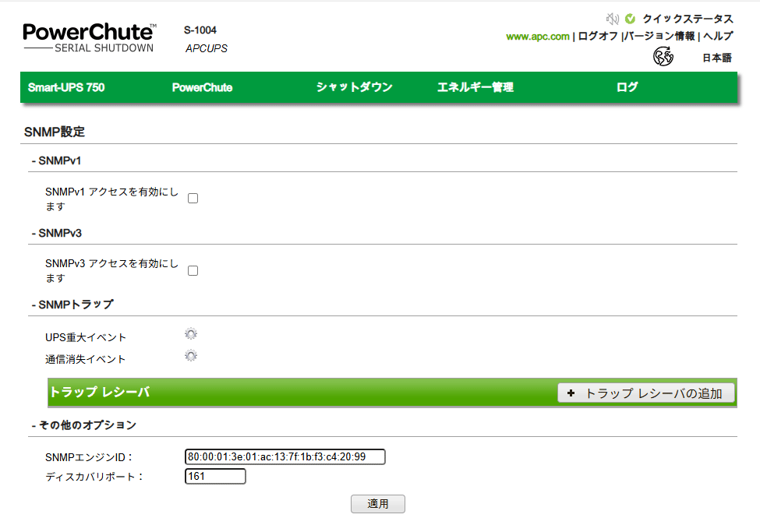
Task: Click the SNMPエンジンID： label
Action: pos(89,457)
